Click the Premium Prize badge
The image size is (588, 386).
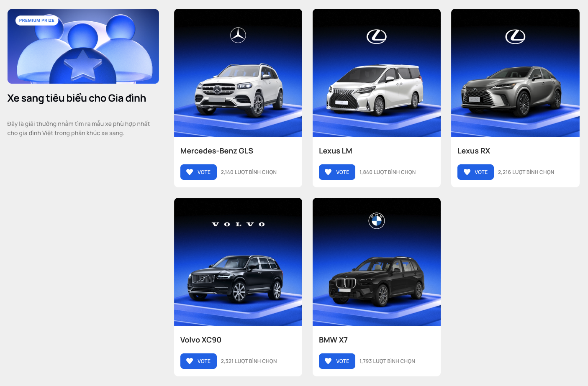pyautogui.click(x=37, y=20)
